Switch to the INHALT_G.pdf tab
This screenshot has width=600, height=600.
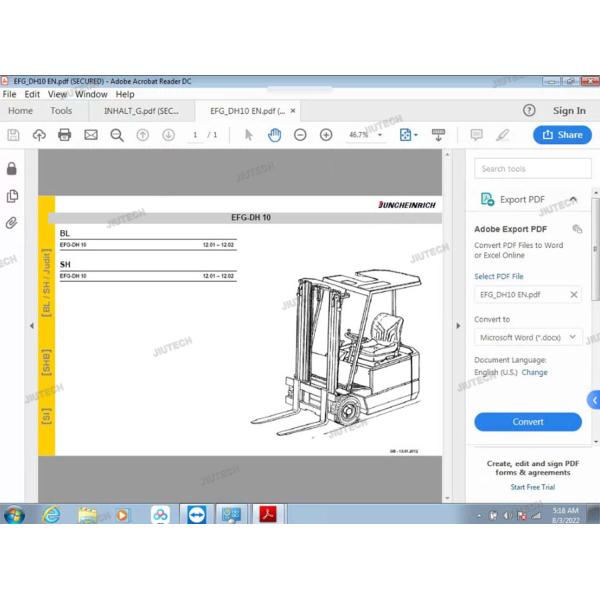[x=141, y=111]
